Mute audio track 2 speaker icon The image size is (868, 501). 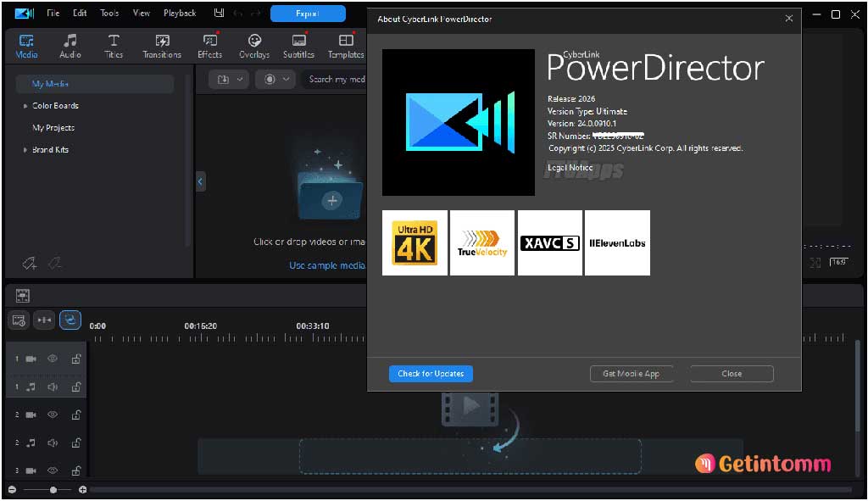pos(53,443)
